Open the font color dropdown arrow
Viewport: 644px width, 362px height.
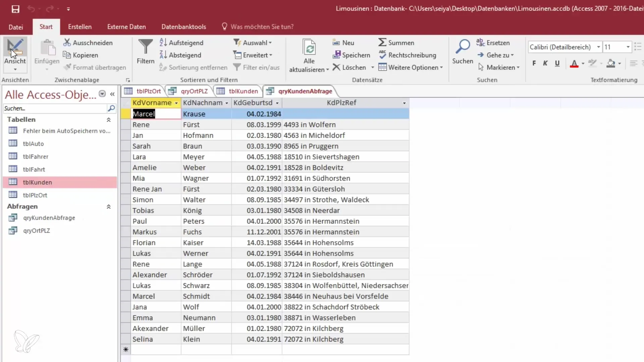pos(583,63)
